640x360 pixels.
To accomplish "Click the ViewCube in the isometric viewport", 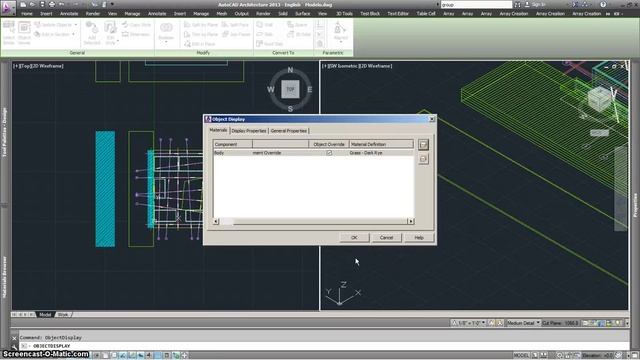I will click(599, 99).
